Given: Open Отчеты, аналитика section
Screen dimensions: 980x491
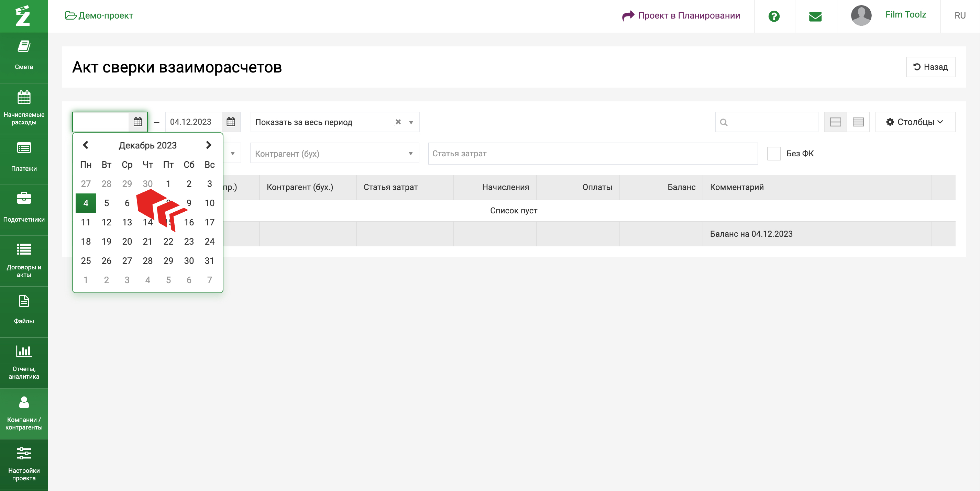Looking at the screenshot, I should point(24,363).
